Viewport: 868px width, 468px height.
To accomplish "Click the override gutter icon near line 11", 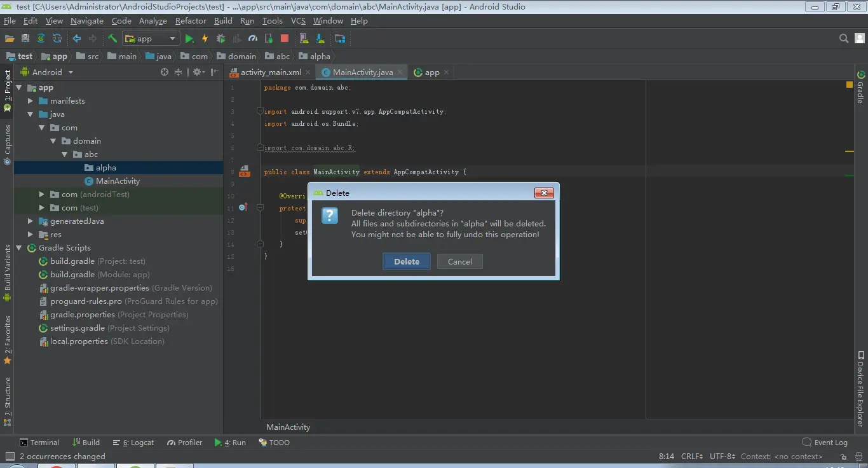I will [243, 208].
